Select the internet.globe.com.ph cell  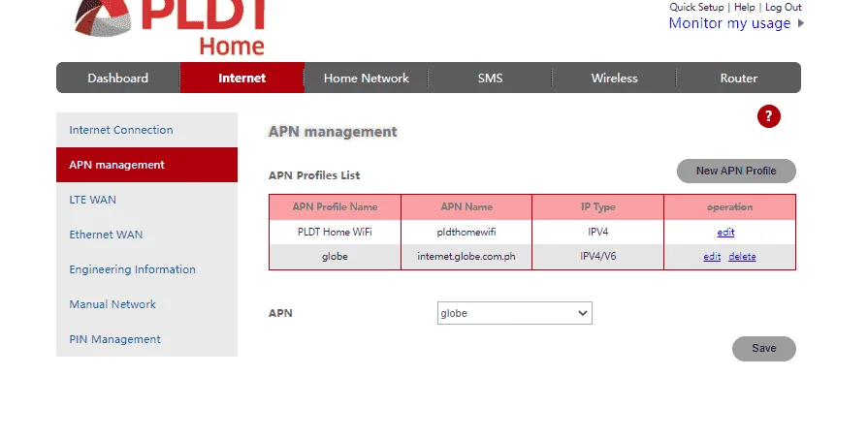[466, 257]
